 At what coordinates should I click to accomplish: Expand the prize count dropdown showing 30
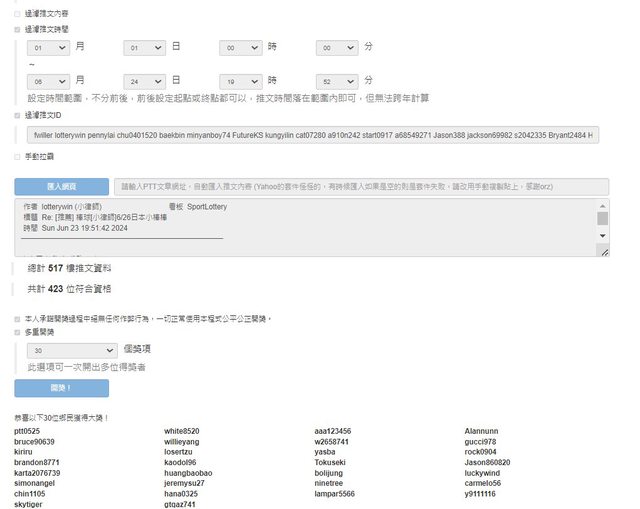(72, 351)
